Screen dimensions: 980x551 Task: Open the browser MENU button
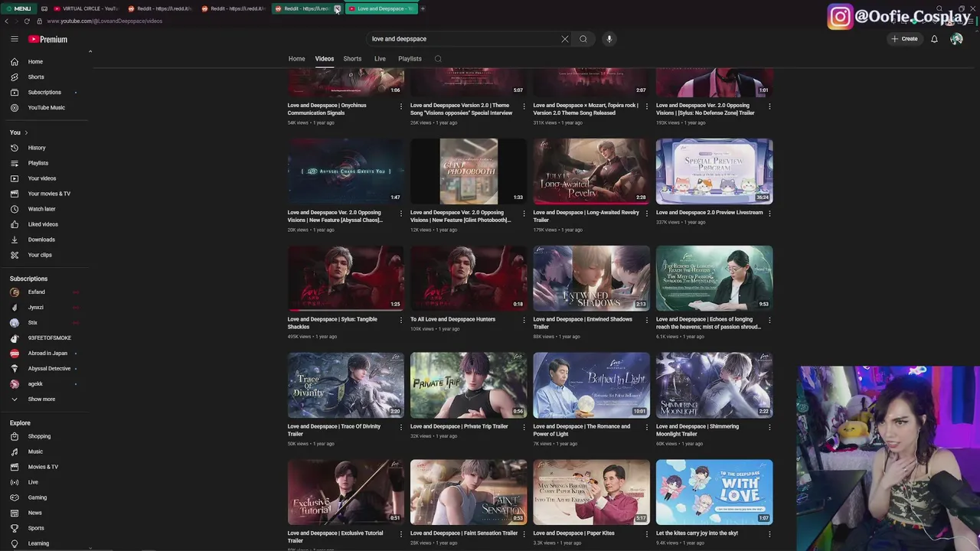pos(18,8)
